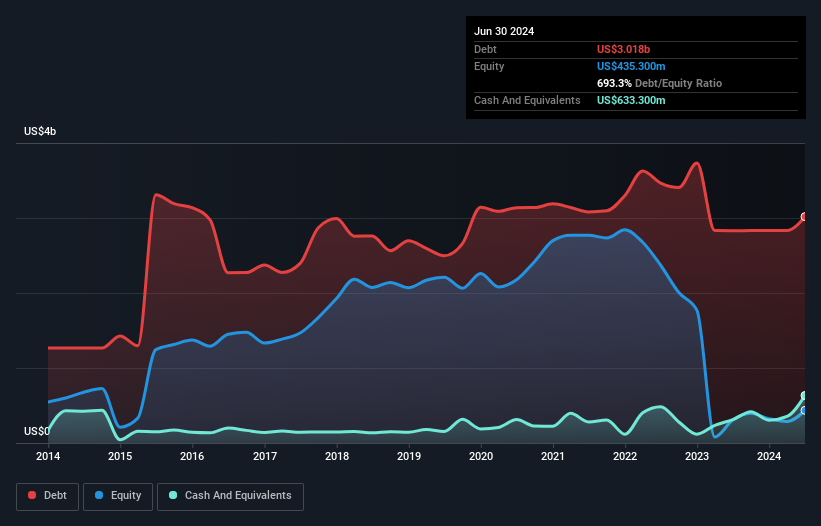This screenshot has height=526, width=821.
Task: Toggle Cash And Equivalents legend series
Action: tap(230, 496)
